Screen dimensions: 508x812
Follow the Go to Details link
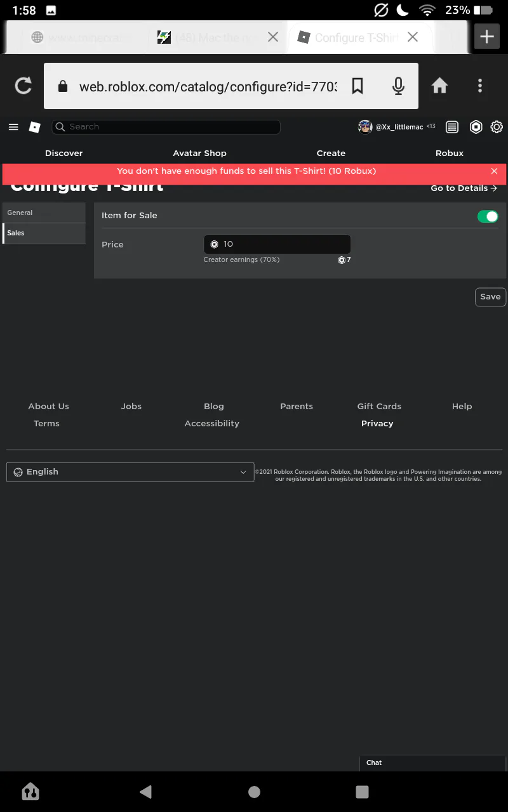(x=464, y=188)
